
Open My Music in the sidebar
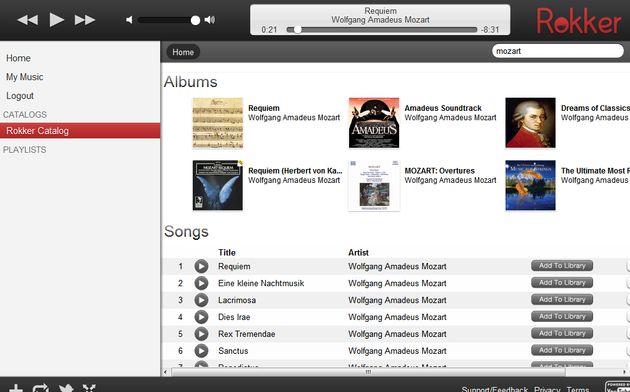point(25,77)
